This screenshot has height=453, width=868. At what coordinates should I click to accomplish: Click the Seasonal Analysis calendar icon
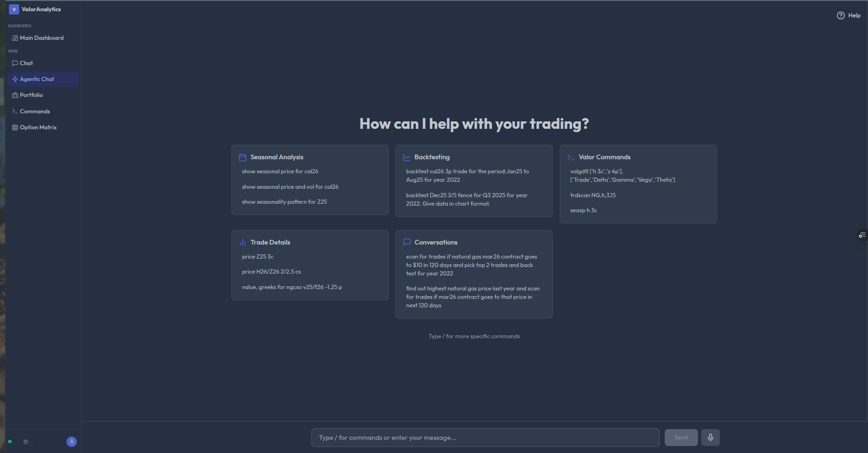pos(243,157)
